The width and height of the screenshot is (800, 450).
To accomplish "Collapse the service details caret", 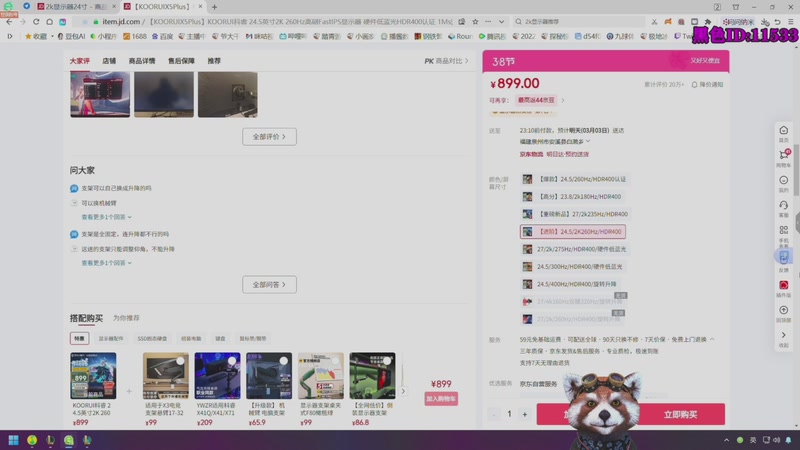I will click(x=712, y=339).
